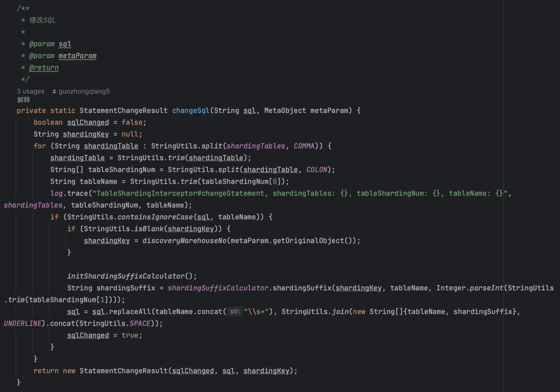Click the getOriginalObject method call

(308, 241)
